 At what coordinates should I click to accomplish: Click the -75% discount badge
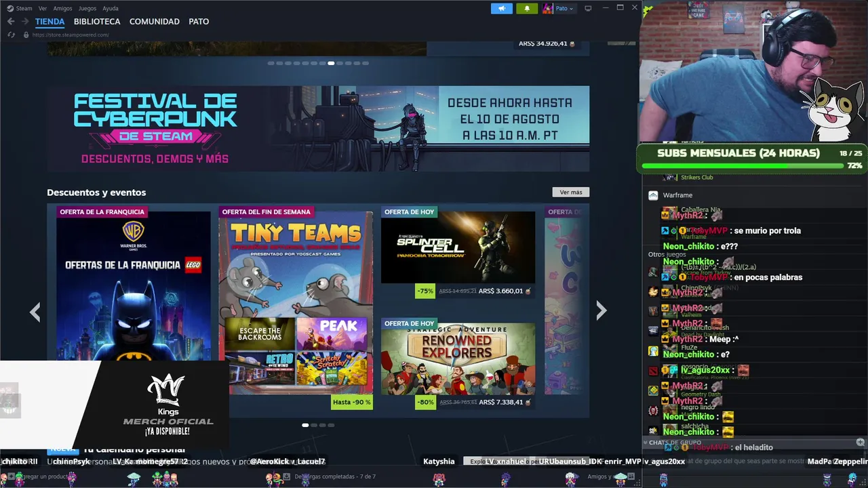[x=425, y=291]
